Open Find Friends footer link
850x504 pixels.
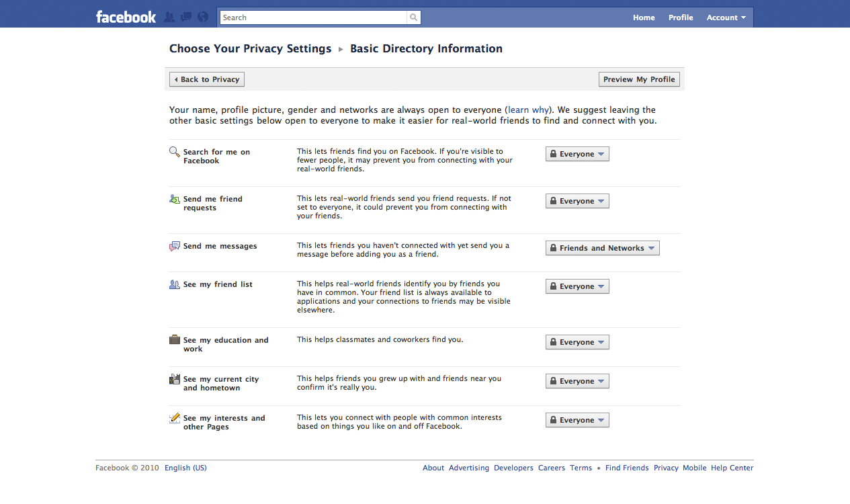click(x=627, y=468)
